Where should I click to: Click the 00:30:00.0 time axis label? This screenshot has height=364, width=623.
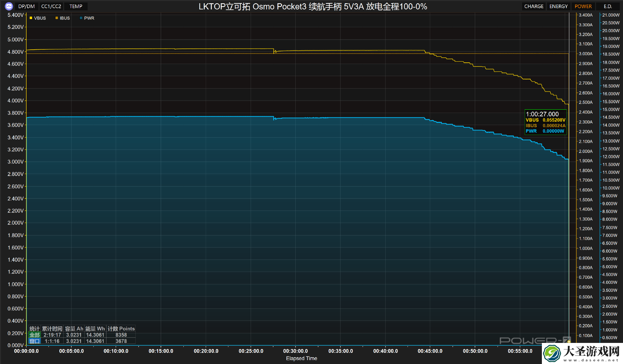click(295, 351)
